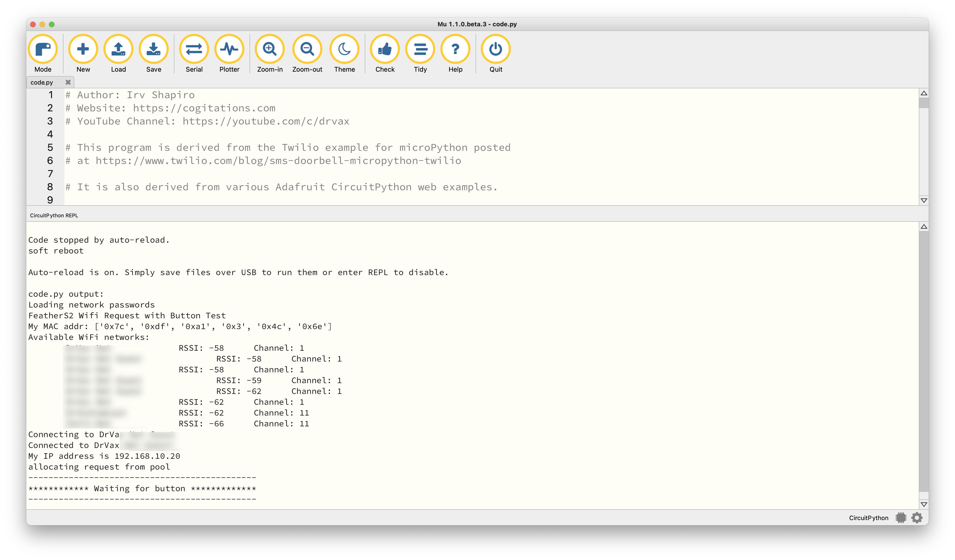Click line number 4 in the editor
Viewport: 955px width, 560px height.
(50, 134)
